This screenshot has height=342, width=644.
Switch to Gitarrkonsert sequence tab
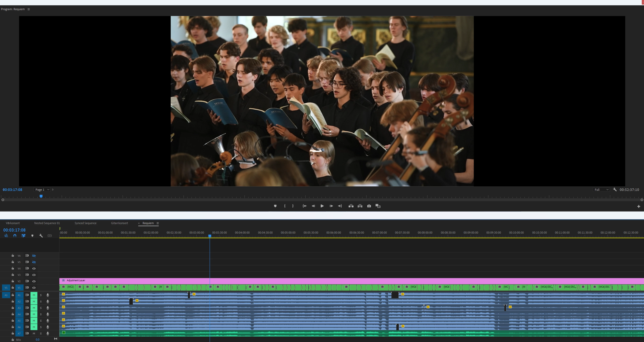(x=119, y=223)
